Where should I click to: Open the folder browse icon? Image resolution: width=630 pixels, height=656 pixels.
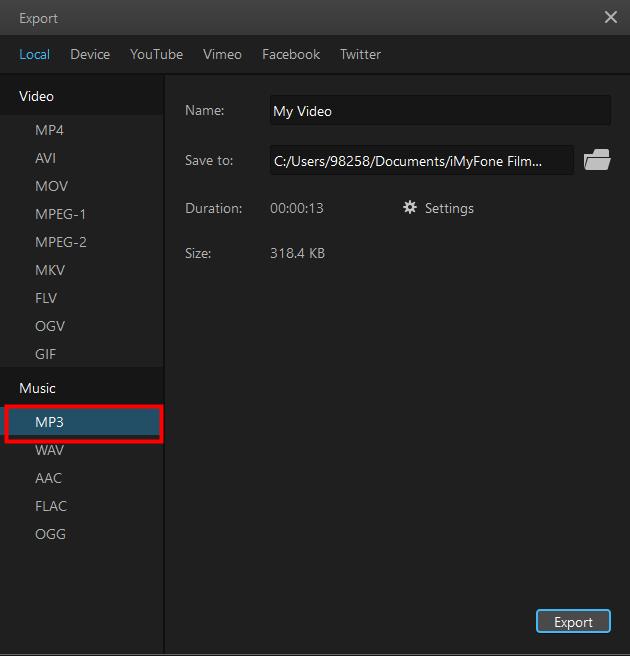pos(597,160)
